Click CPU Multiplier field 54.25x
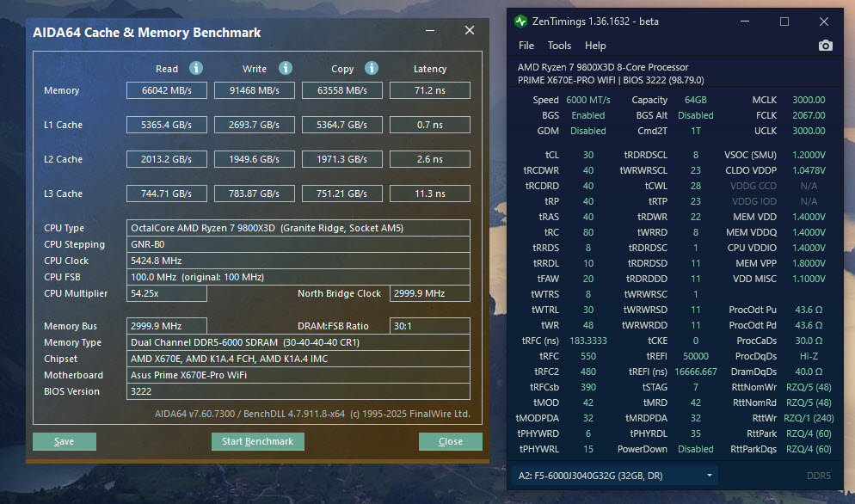Viewport: 855px width, 504px height. click(x=167, y=293)
